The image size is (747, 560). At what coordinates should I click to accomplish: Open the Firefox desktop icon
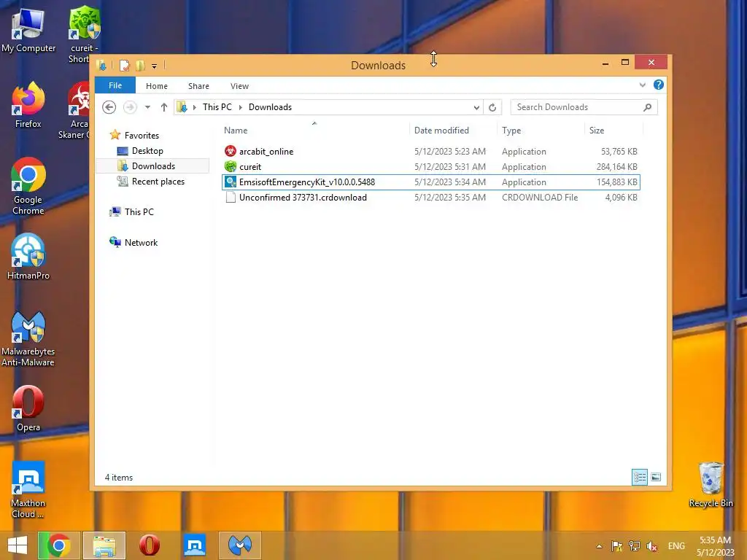[x=28, y=105]
